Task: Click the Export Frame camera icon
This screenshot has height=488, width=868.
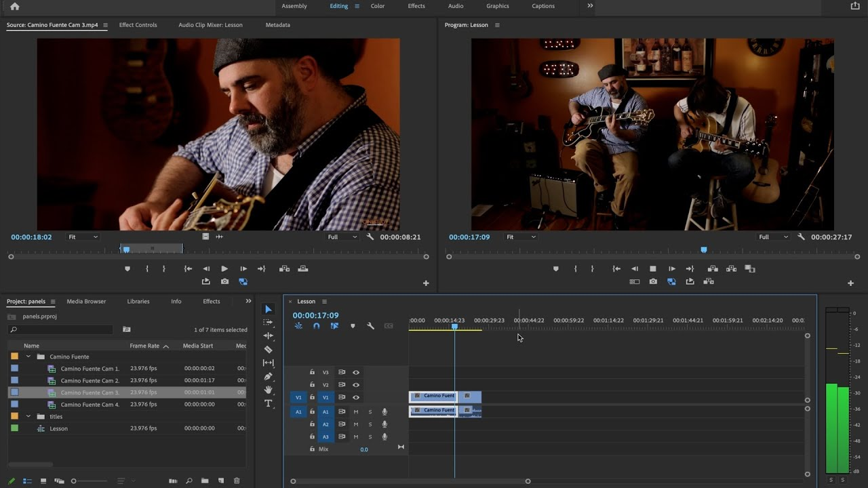Action: tap(224, 281)
